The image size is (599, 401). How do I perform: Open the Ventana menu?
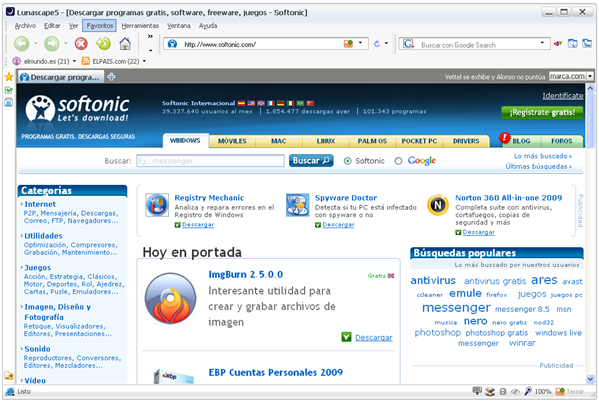coord(178,26)
